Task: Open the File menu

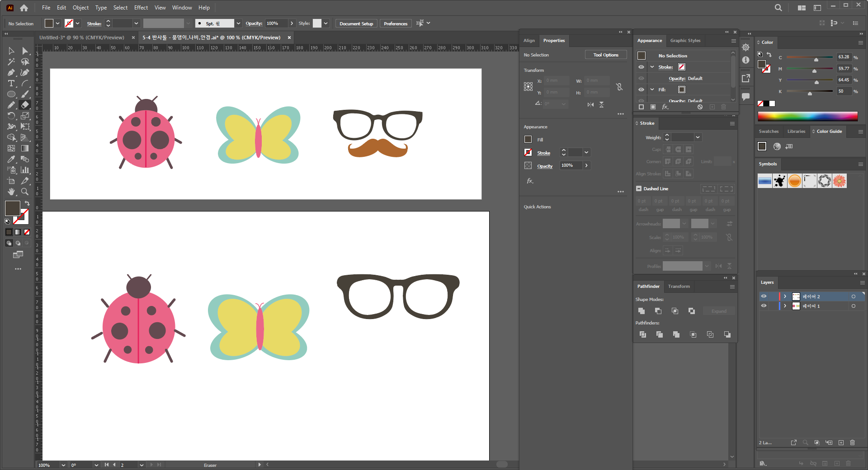Action: [46, 8]
